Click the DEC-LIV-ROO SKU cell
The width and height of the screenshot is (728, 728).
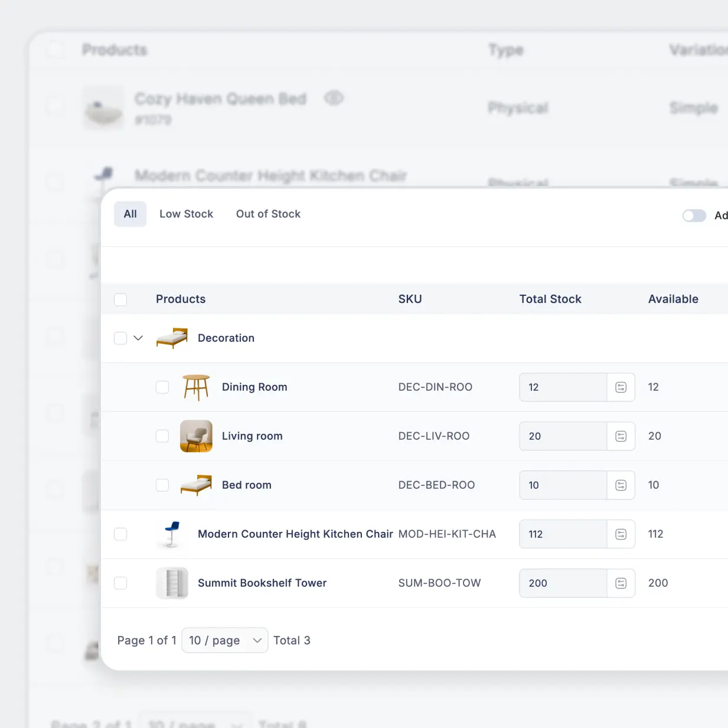(434, 436)
